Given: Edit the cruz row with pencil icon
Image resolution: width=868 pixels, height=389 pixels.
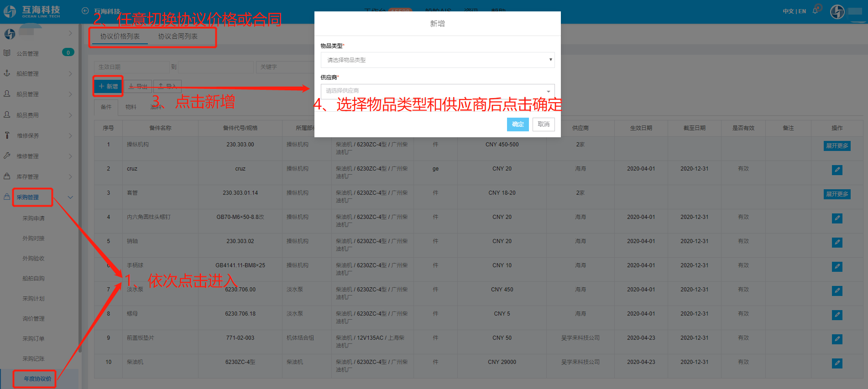Looking at the screenshot, I should (x=837, y=170).
